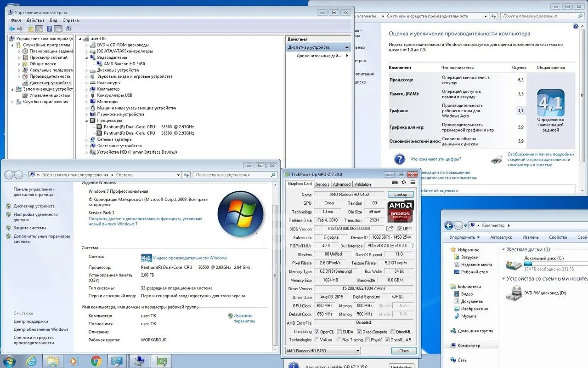Toggle the UEFI checkbox in GPU-Z
Screen dimensions: 588x368
tap(400, 229)
